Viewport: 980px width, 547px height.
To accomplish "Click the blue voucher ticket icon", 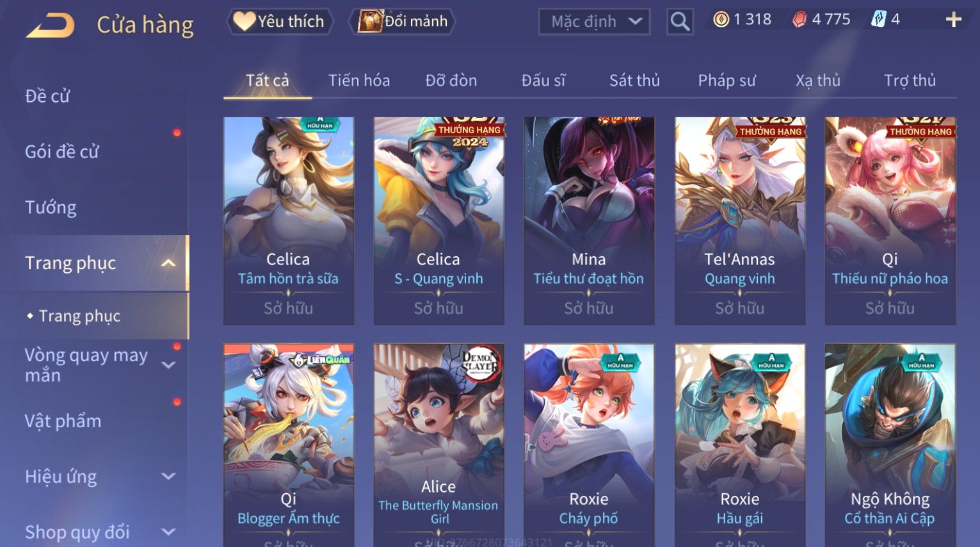I will click(879, 20).
